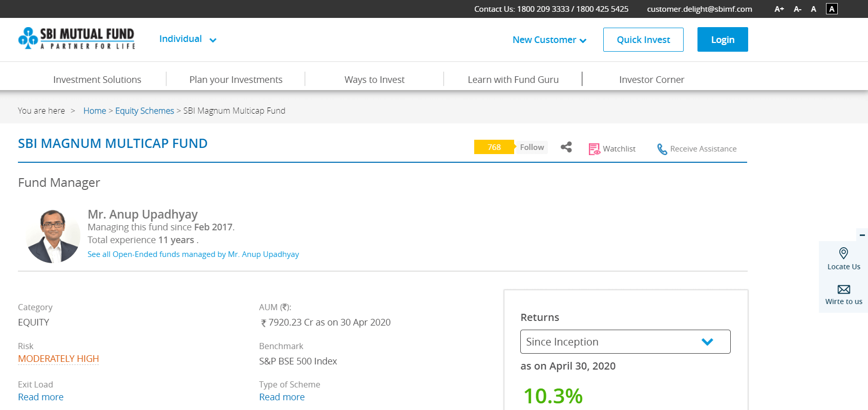Viewport: 868px width, 410px height.
Task: Follow the SBI Magnum Multicap Fund
Action: tap(532, 147)
